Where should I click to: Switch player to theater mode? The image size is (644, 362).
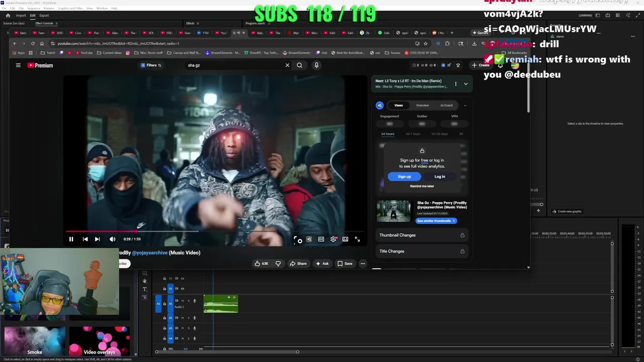(x=345, y=239)
